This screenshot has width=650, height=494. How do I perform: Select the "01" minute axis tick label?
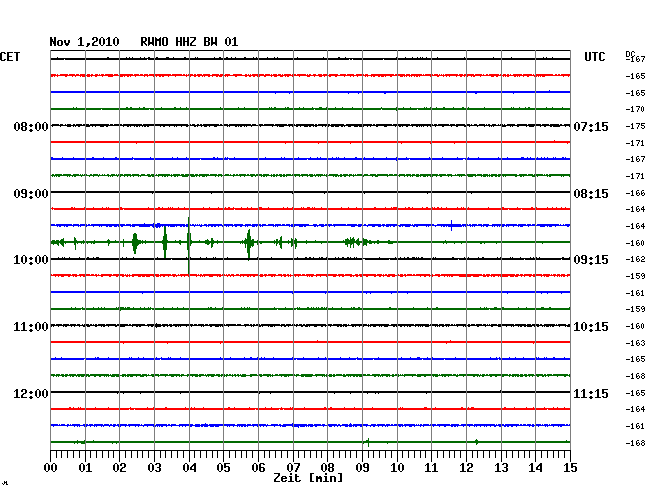(x=85, y=467)
